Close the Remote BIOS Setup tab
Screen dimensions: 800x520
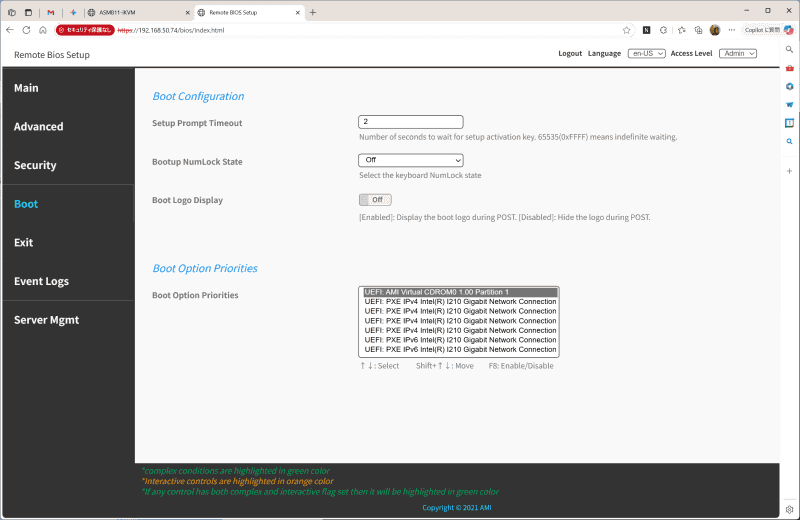298,13
